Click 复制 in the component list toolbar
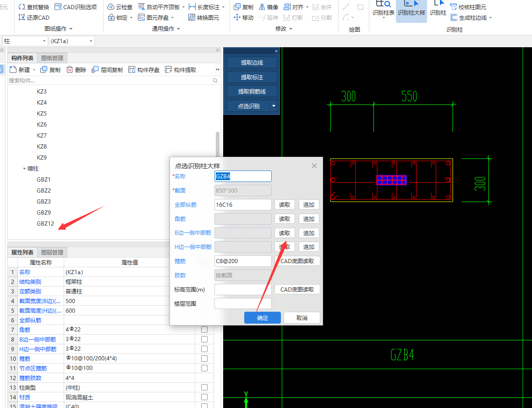This screenshot has height=408, width=532. point(50,70)
